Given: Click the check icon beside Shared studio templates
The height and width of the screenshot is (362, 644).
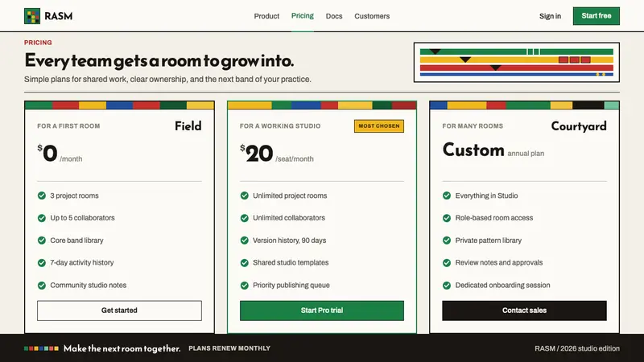Looking at the screenshot, I should [245, 263].
